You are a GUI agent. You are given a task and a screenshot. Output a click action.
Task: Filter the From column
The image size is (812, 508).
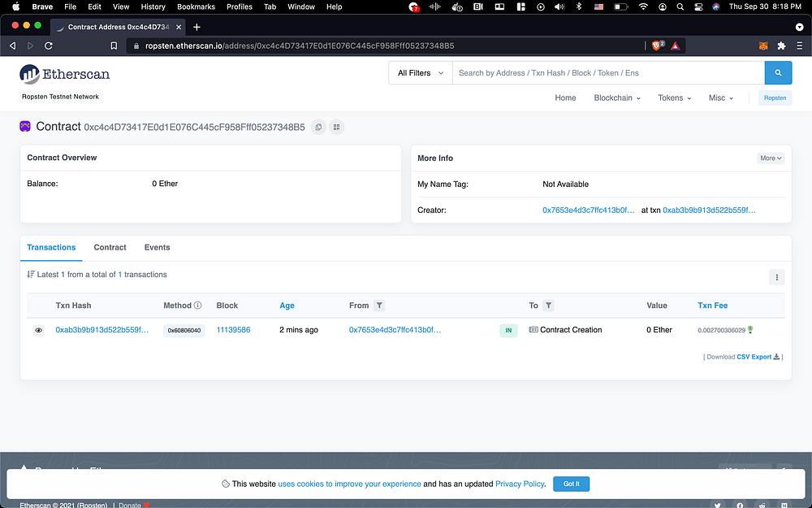[379, 306]
